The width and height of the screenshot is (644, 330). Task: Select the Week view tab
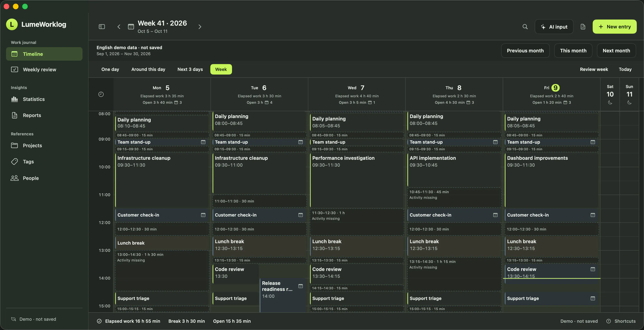[x=221, y=69]
